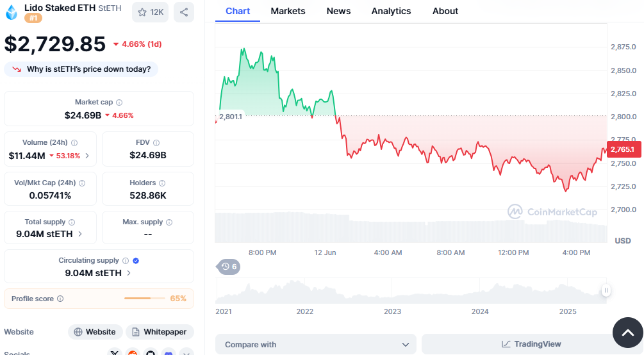
Task: Click the Circulating supply info icon
Action: (x=126, y=261)
